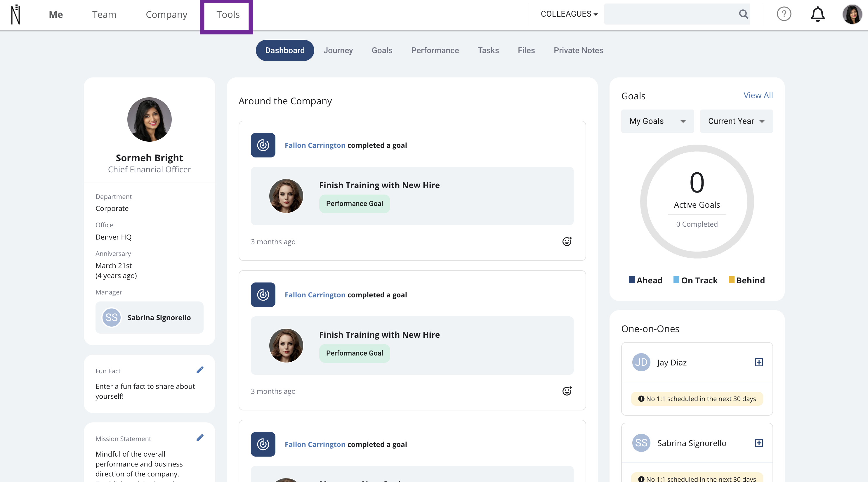Click Jay Diaz name in One-on-Ones

coord(672,362)
